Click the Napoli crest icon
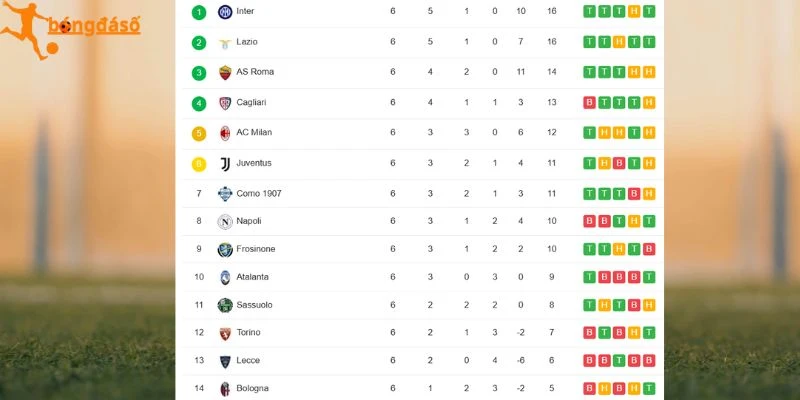The width and height of the screenshot is (800, 400). [x=225, y=221]
